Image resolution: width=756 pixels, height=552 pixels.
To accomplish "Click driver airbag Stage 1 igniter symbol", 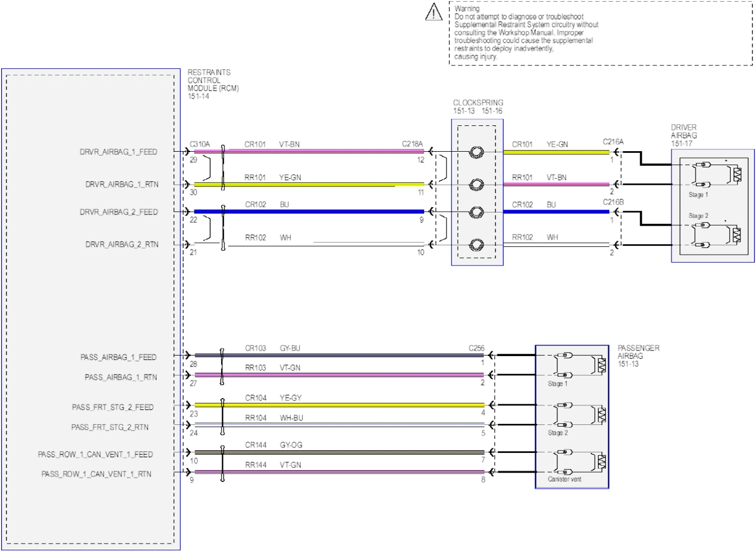I will click(736, 175).
